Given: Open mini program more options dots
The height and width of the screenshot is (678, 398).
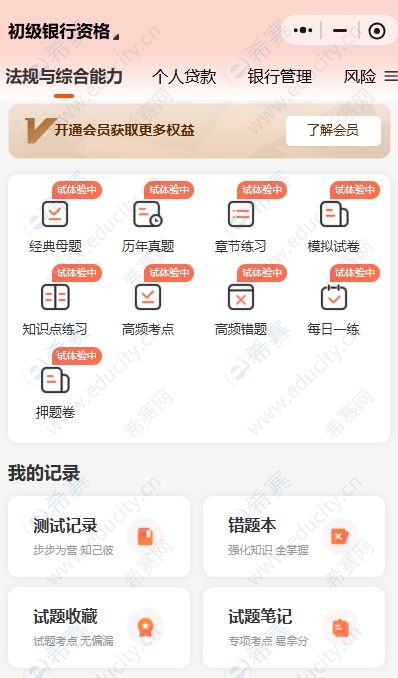Looking at the screenshot, I should coord(303,30).
